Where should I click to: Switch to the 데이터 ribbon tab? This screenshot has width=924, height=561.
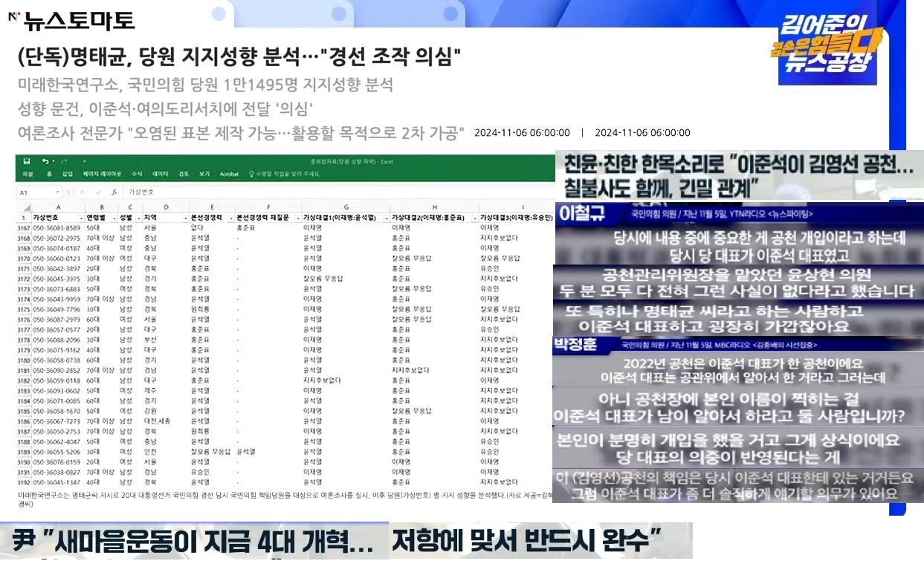pyautogui.click(x=161, y=174)
